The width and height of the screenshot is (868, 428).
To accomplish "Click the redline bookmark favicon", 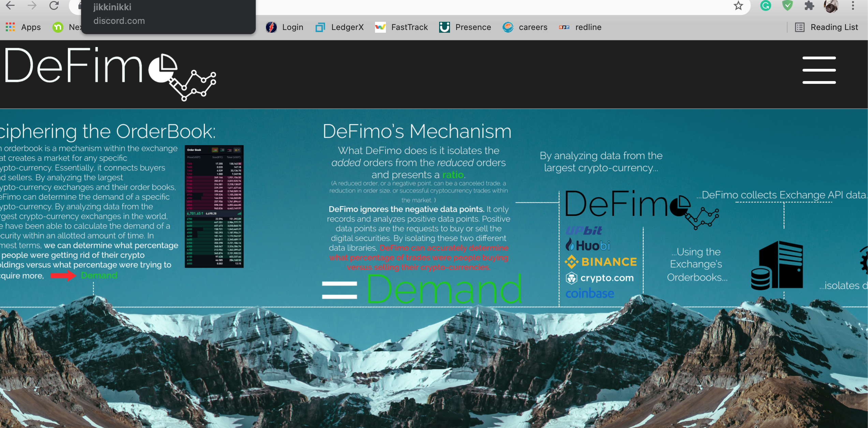I will (564, 27).
